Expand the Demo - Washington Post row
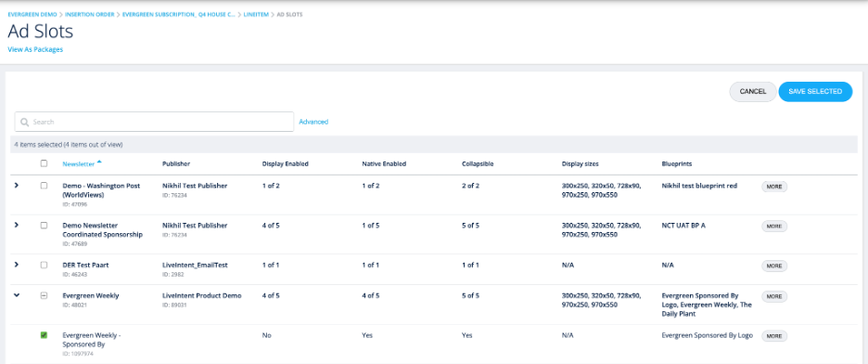Screen dimensions: 868x364 (x=17, y=186)
